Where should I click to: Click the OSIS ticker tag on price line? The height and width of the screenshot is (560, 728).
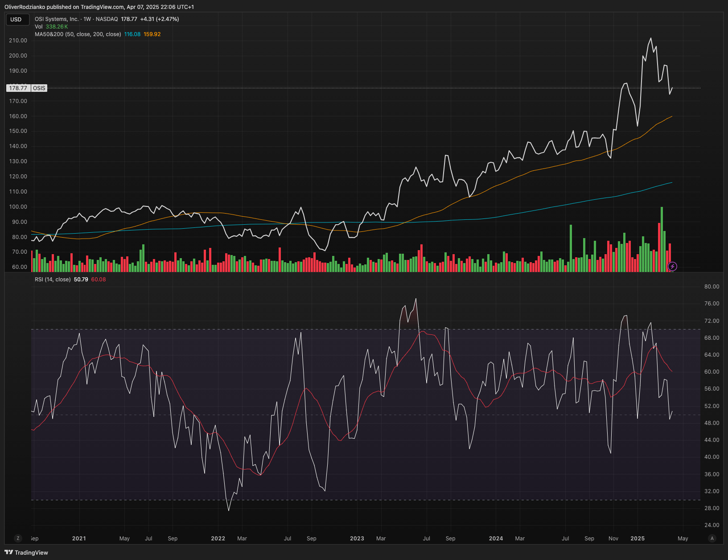(39, 88)
